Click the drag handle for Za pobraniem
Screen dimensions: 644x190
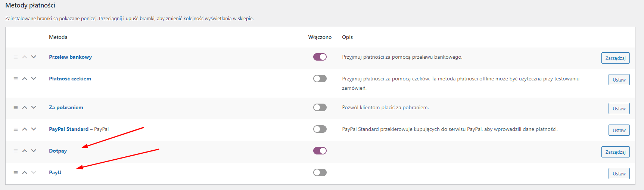pyautogui.click(x=16, y=108)
